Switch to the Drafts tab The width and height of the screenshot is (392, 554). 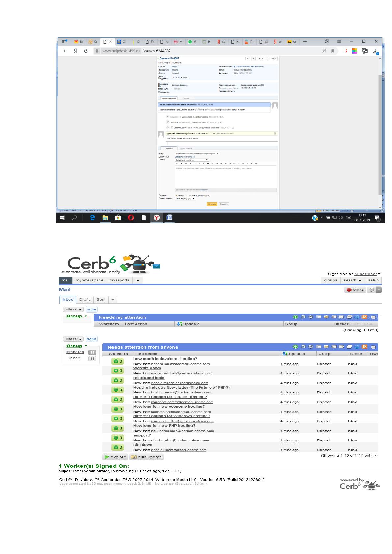[85, 300]
